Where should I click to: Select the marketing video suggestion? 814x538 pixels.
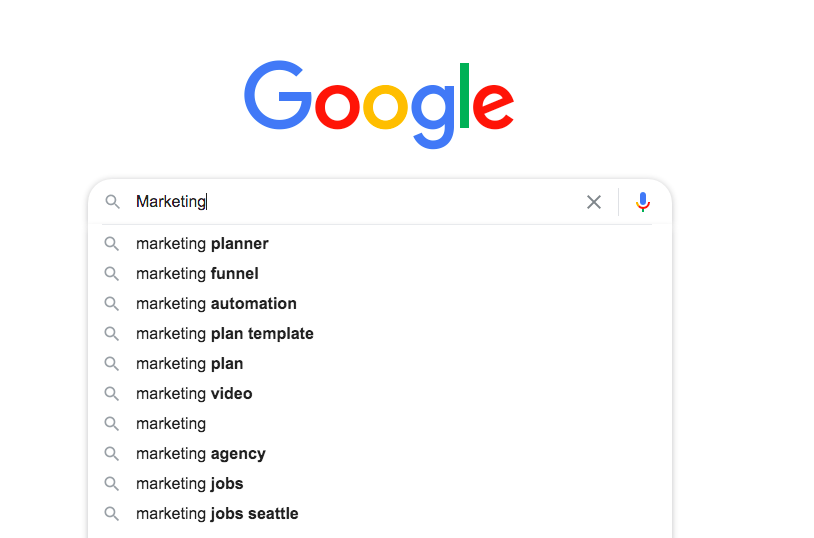pyautogui.click(x=380, y=394)
